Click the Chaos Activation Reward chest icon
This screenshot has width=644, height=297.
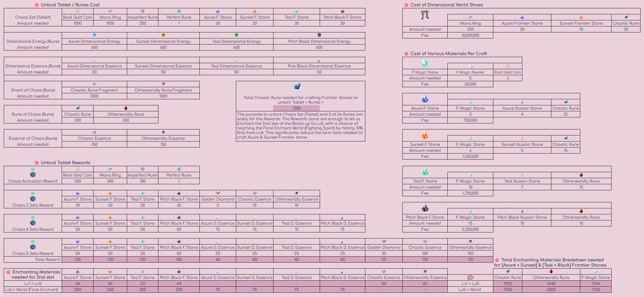pyautogui.click(x=33, y=174)
